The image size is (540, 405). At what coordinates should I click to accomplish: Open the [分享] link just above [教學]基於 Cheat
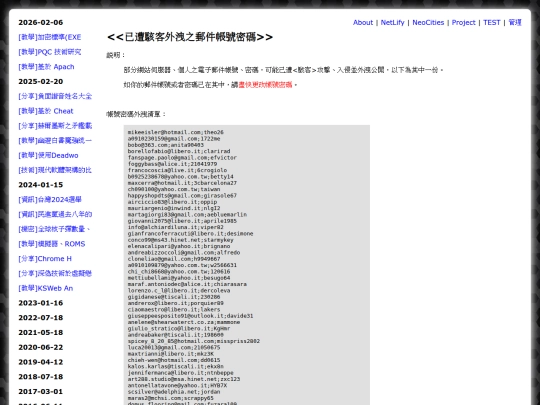(55, 96)
